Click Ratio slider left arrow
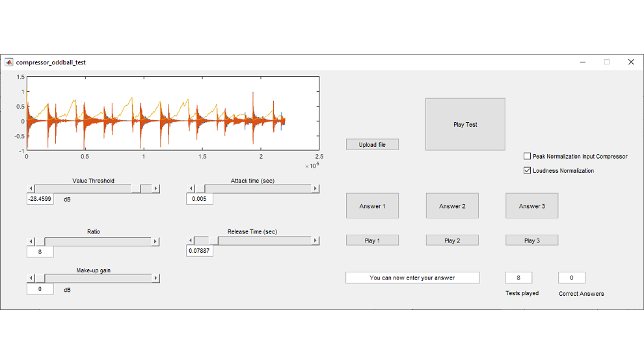Image resolution: width=644 pixels, height=364 pixels. pyautogui.click(x=31, y=241)
